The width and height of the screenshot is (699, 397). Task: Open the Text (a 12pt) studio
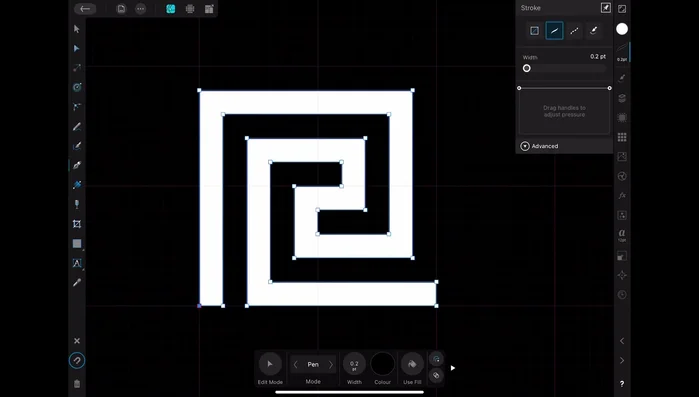point(622,235)
